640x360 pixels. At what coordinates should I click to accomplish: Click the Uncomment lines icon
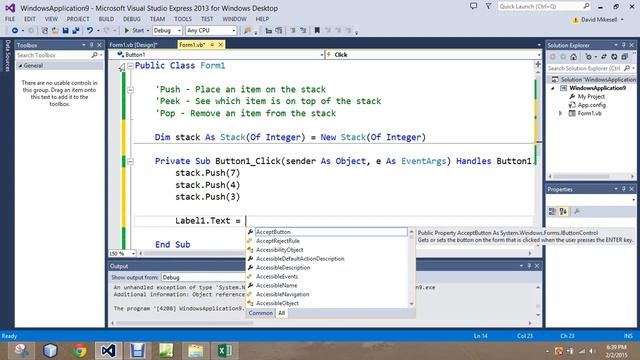[x=303, y=31]
